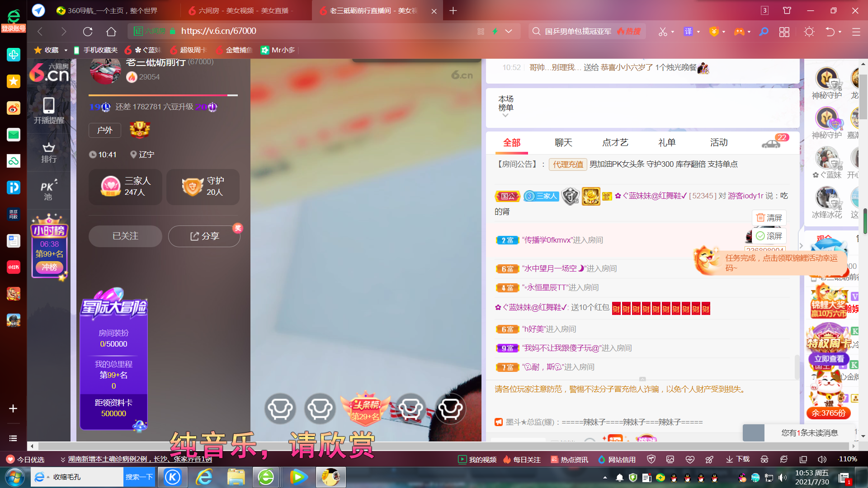Open the trophy badge beside 户外

tap(140, 130)
